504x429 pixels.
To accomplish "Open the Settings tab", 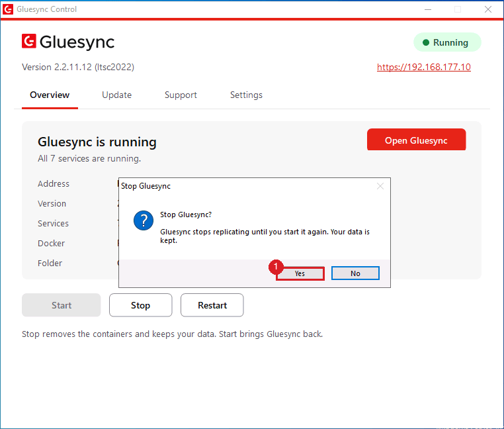I will click(x=246, y=95).
